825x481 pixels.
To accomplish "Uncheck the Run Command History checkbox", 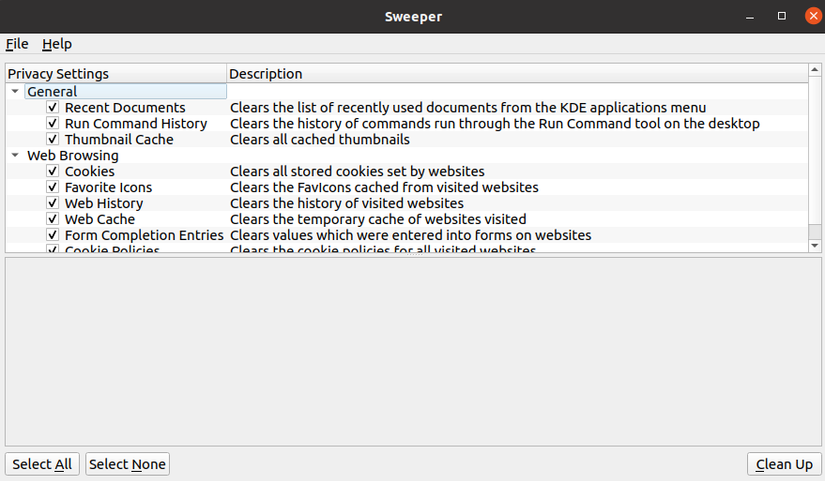I will 53,124.
